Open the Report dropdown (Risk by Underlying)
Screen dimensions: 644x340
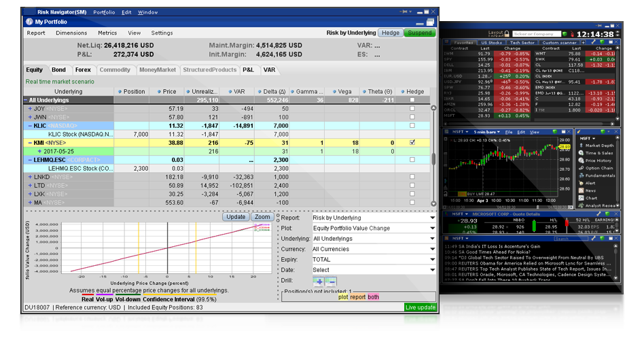click(x=374, y=218)
